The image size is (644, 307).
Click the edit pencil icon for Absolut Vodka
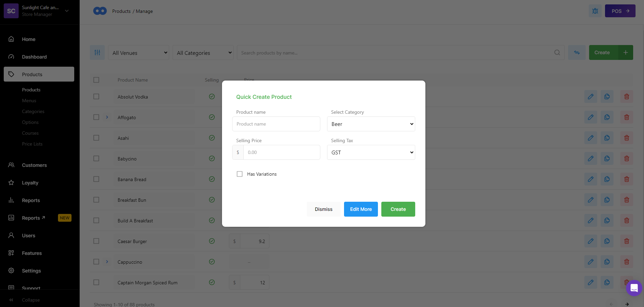point(590,96)
